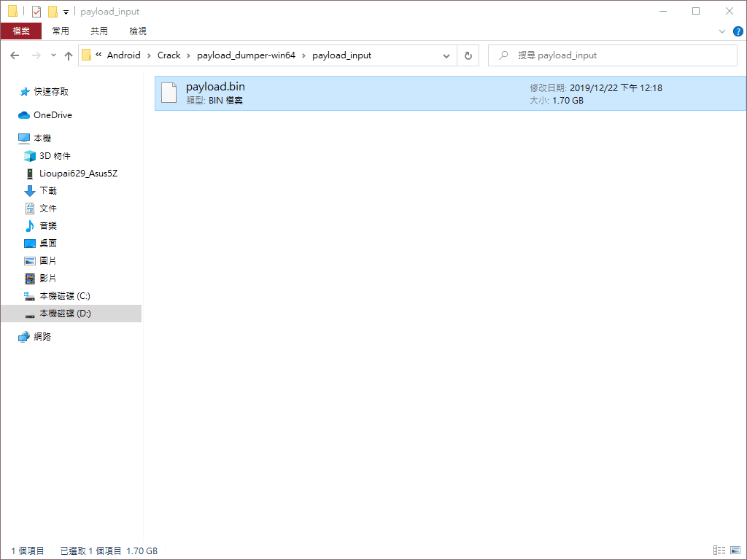Click payload_dumper-win64 breadcrumb segment
This screenshot has width=747, height=560.
coord(246,55)
